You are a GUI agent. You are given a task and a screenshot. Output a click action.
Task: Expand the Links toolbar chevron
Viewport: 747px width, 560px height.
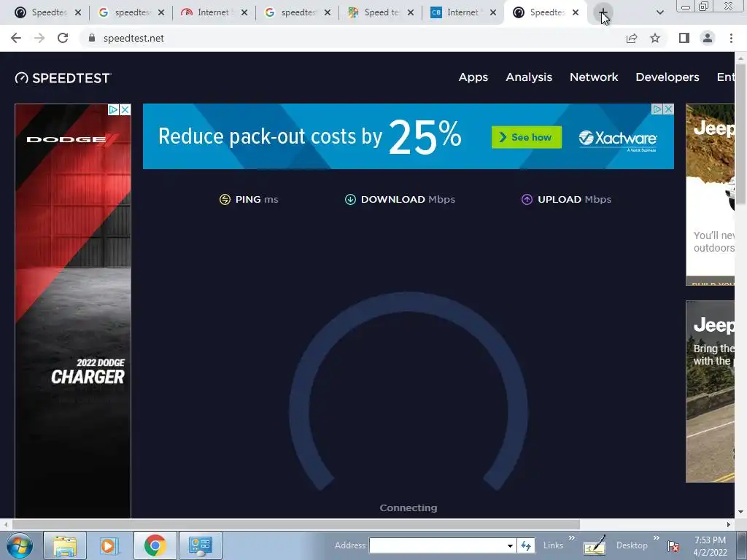click(571, 539)
